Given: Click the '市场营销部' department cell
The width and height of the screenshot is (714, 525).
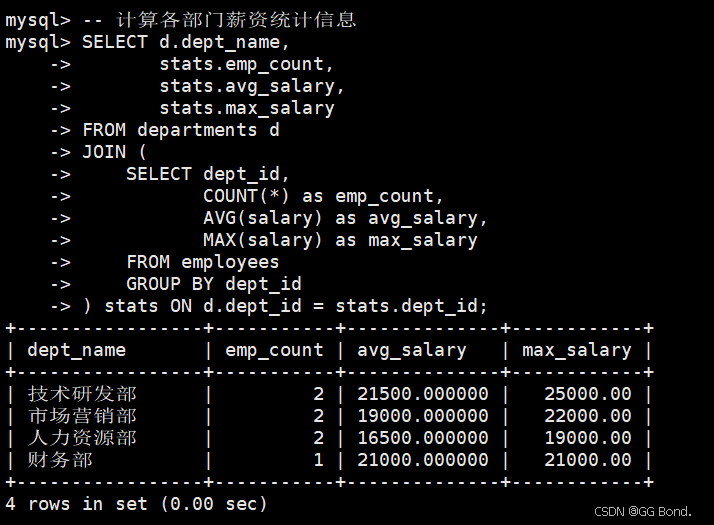Looking at the screenshot, I should tap(82, 416).
